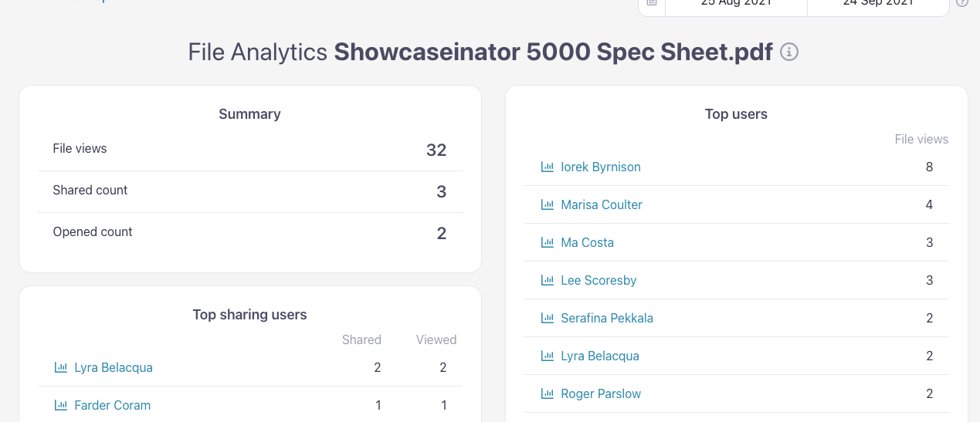This screenshot has height=422, width=980.
Task: Click the chart icon next to Marisa Coulter
Action: coord(548,204)
